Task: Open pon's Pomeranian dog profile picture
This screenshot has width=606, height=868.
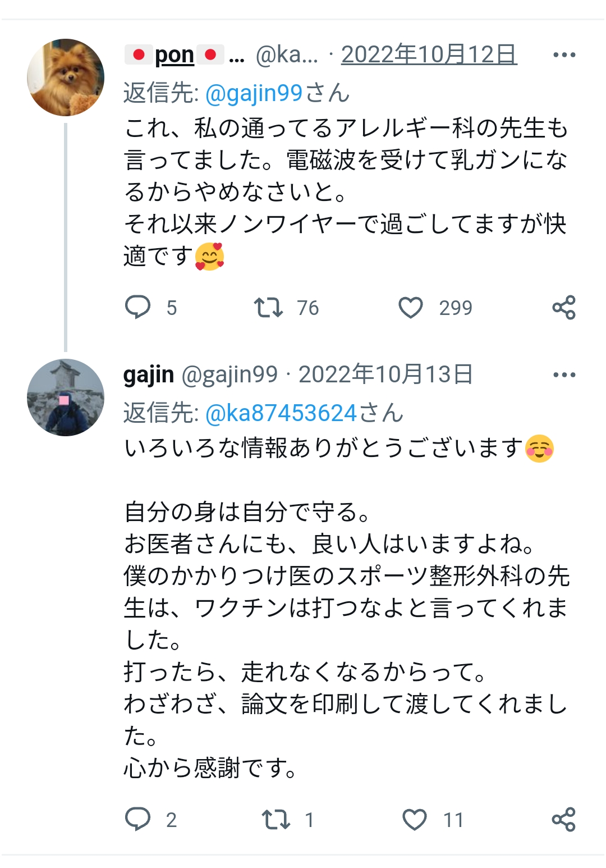Action: pyautogui.click(x=66, y=77)
